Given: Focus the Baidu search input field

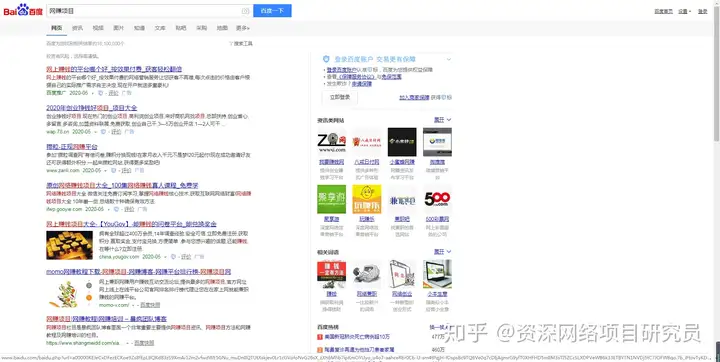Looking at the screenshot, I should (145, 11).
